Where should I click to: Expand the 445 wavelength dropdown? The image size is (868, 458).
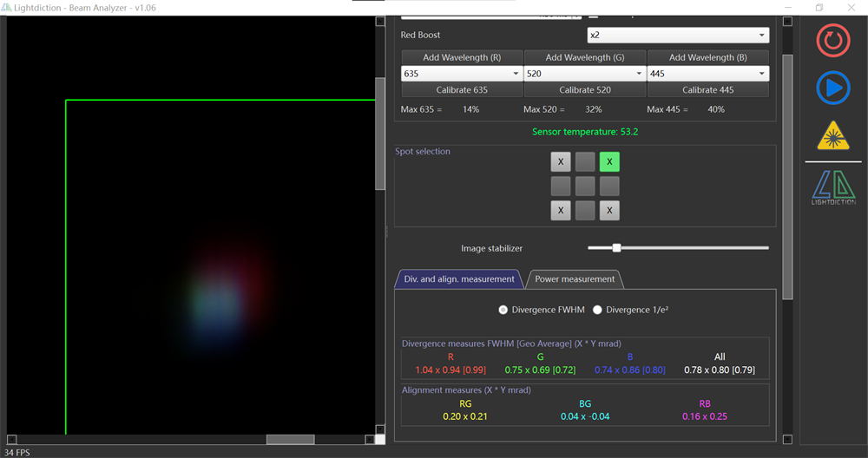coord(707,74)
